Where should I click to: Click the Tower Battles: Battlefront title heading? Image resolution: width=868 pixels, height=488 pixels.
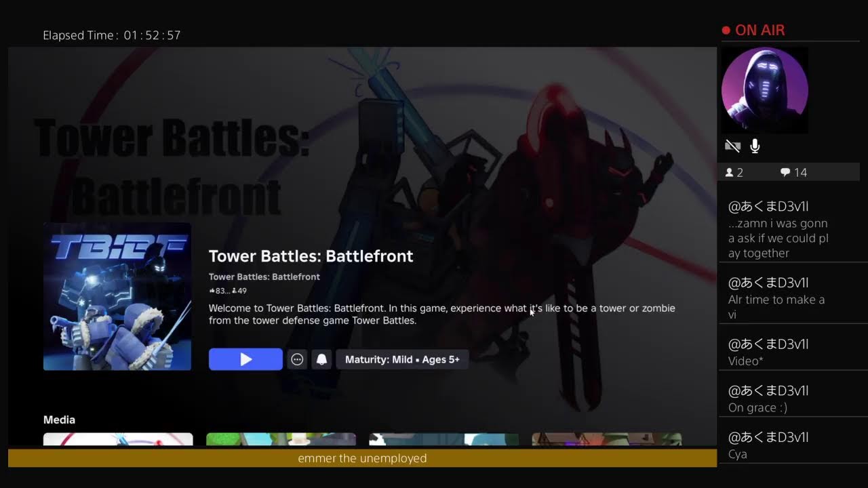[311, 256]
